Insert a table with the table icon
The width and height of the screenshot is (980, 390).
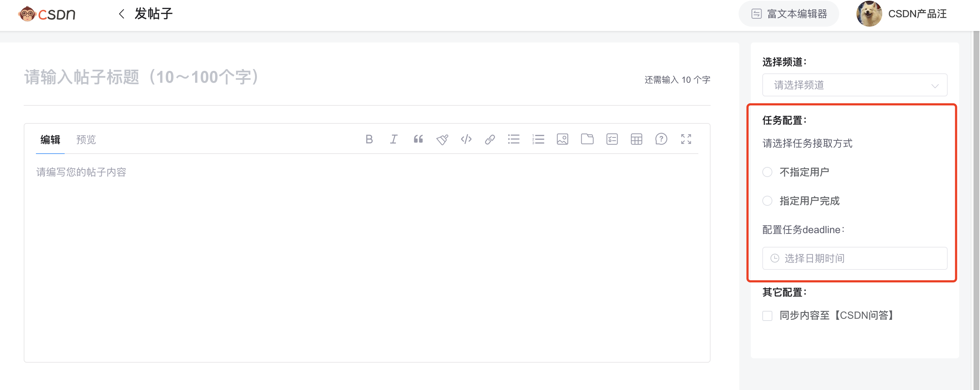636,139
